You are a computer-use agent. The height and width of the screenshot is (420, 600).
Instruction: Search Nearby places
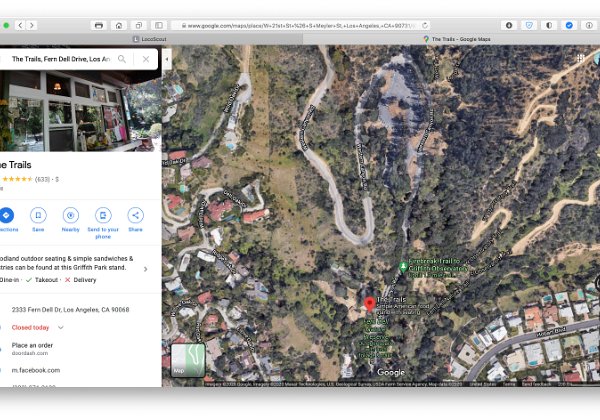(70, 220)
